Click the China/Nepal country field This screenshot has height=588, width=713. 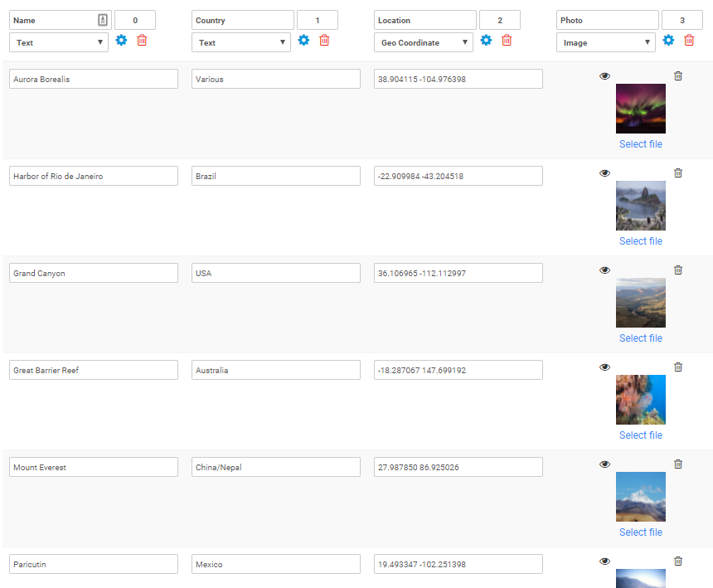[275, 467]
